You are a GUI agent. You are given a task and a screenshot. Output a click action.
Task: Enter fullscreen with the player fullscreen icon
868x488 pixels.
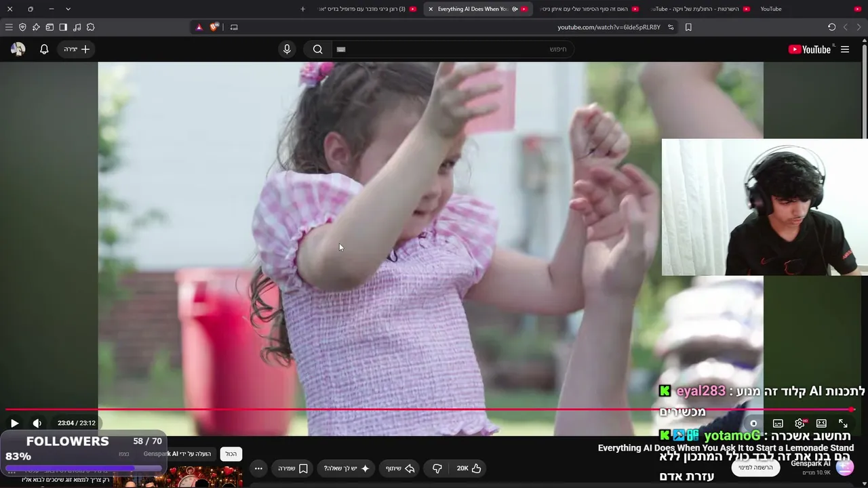[843, 423]
